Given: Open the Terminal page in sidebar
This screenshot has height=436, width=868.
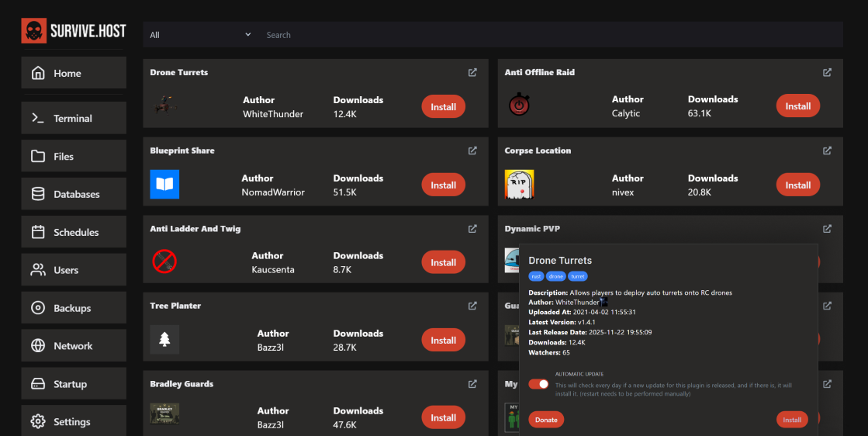Looking at the screenshot, I should pos(73,119).
